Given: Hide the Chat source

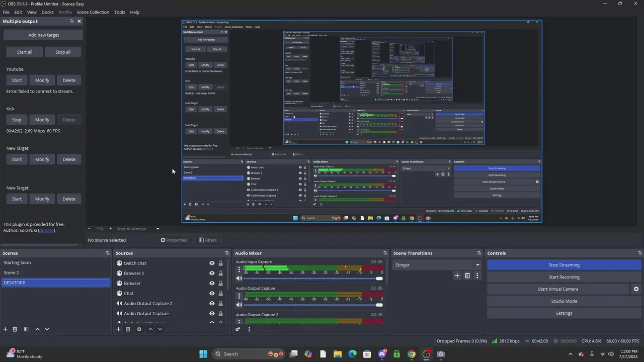Looking at the screenshot, I should coord(212,293).
